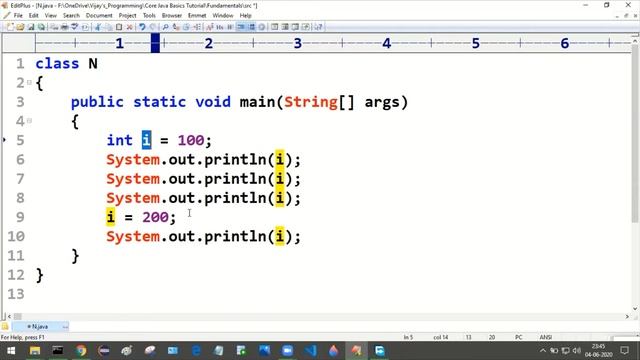Click 'System' on line 10

(x=133, y=236)
